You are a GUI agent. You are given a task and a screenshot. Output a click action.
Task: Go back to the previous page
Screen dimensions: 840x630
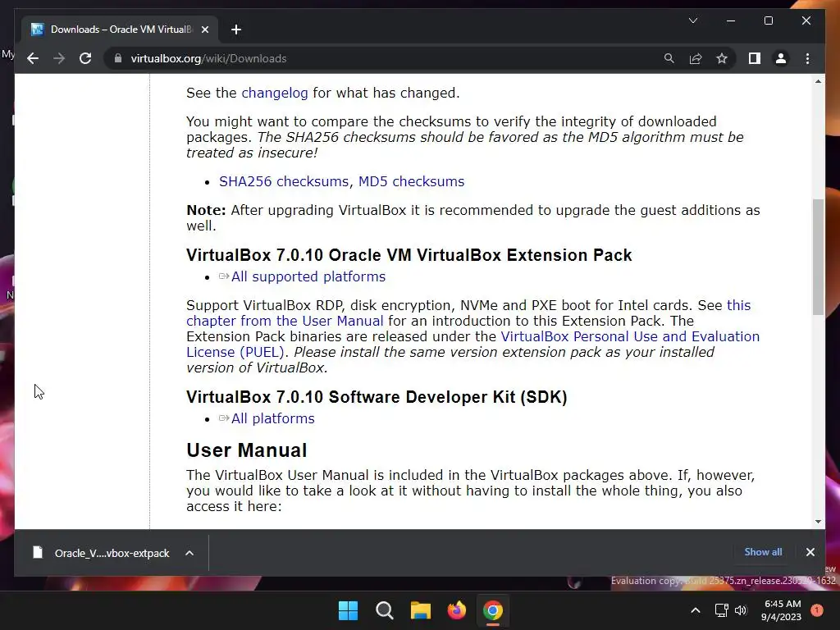33,58
